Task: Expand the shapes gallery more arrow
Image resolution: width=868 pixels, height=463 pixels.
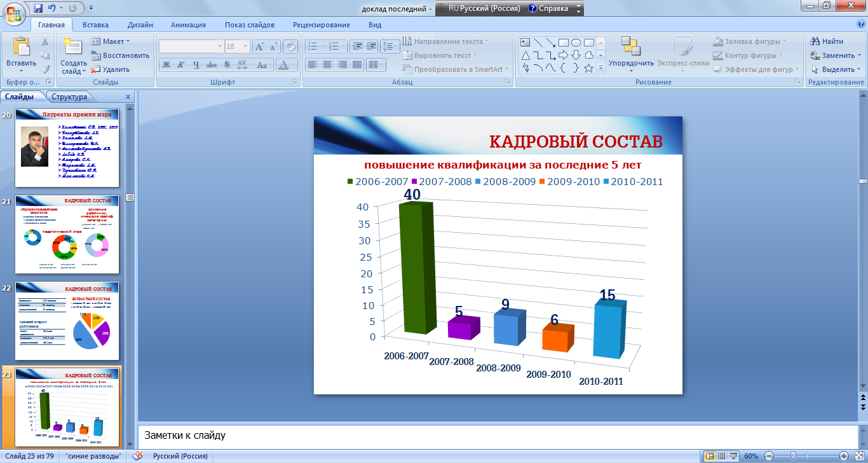Action: click(600, 68)
